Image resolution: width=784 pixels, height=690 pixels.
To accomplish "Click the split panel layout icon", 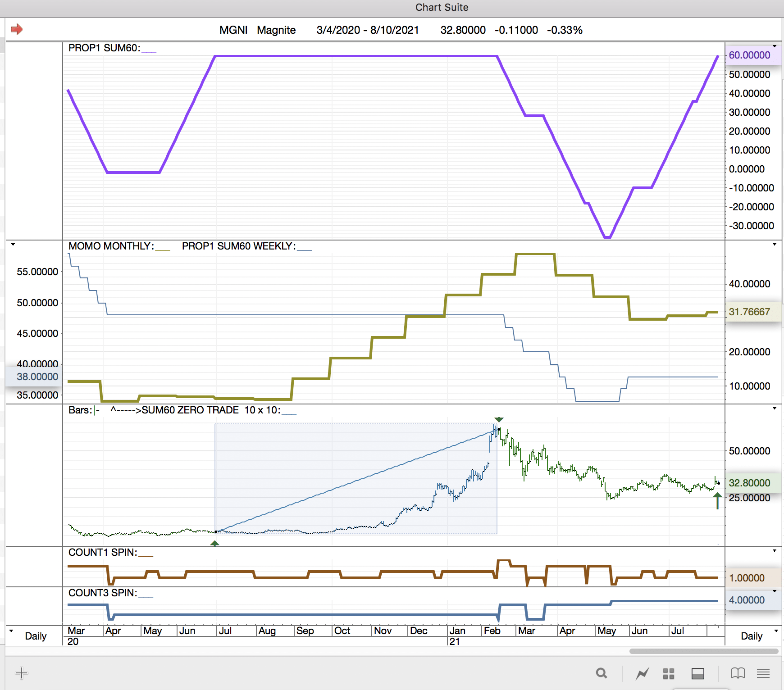I will coord(698,673).
